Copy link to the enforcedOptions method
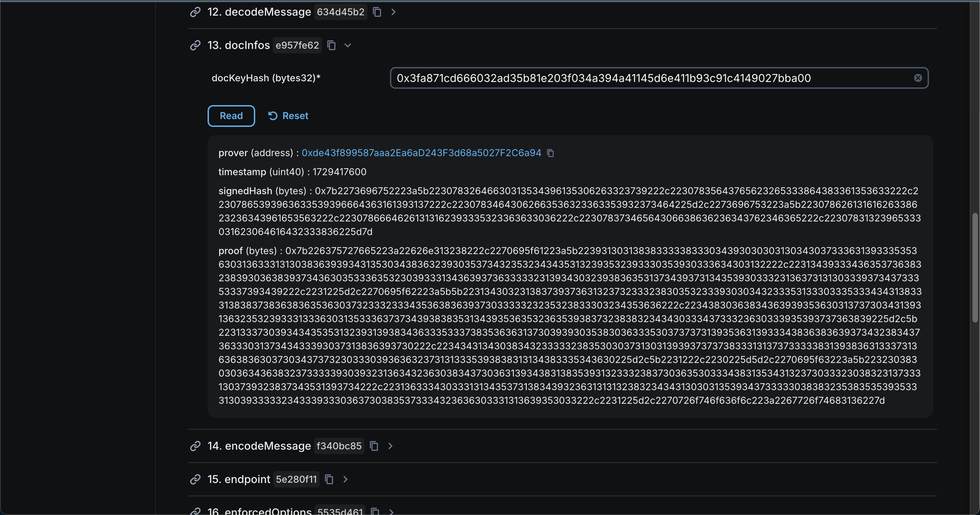The image size is (980, 515). point(195,512)
